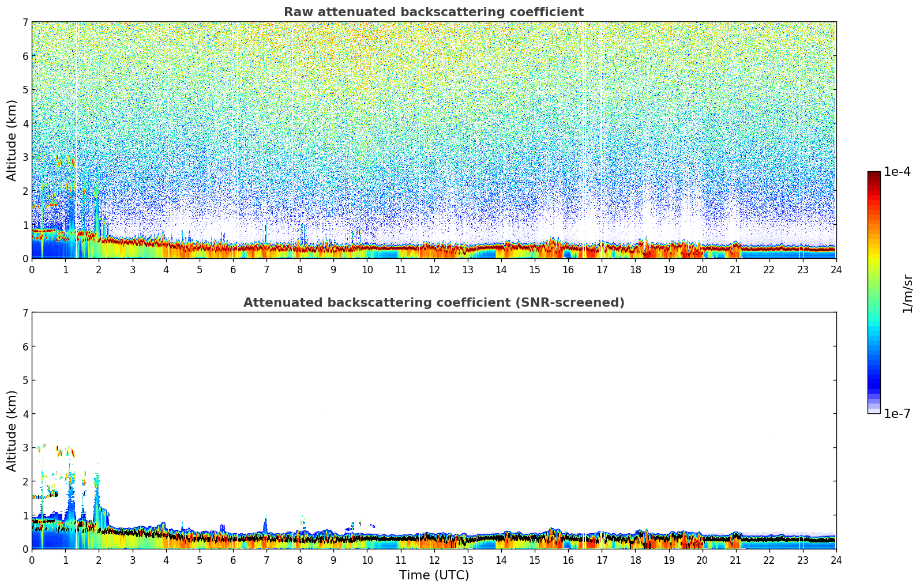
Task: Select hour 6 tick below the top plot
Action: [x=233, y=269]
